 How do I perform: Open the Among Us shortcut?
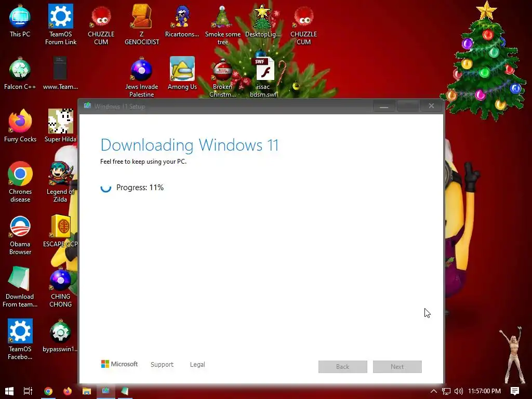182,74
